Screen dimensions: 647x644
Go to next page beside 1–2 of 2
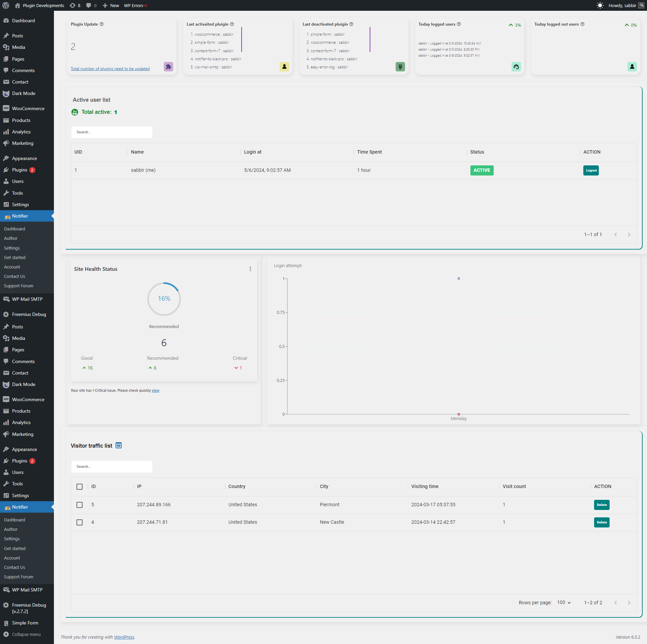point(629,603)
